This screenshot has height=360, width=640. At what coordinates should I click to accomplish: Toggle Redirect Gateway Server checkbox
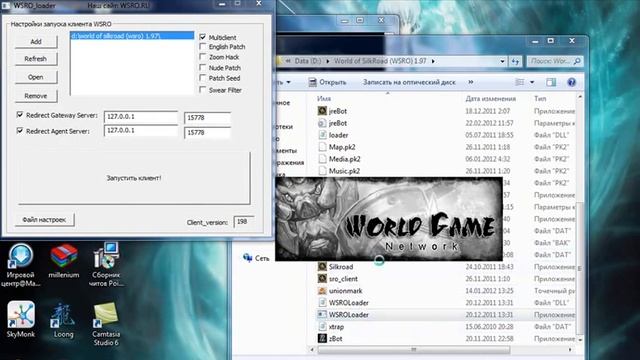(20, 115)
